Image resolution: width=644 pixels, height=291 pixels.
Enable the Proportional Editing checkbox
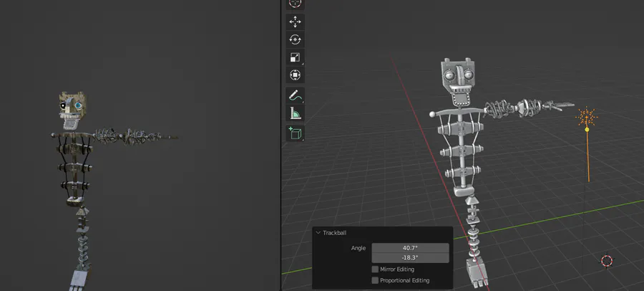click(375, 280)
